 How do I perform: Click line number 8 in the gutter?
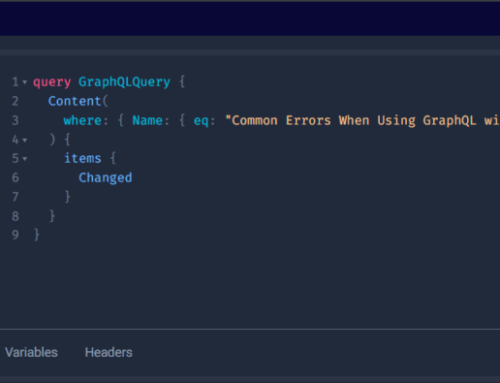(x=15, y=216)
